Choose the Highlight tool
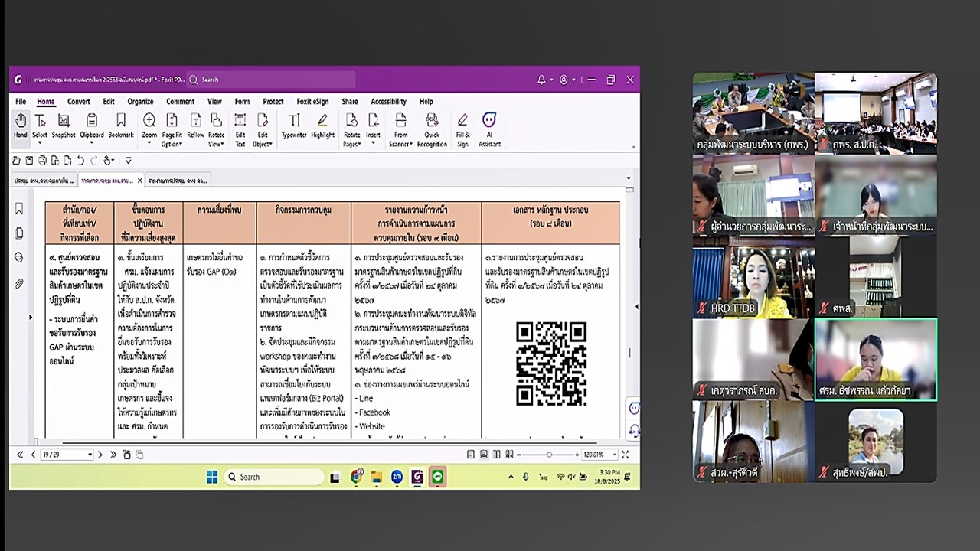This screenshot has width=980, height=551. [x=322, y=126]
